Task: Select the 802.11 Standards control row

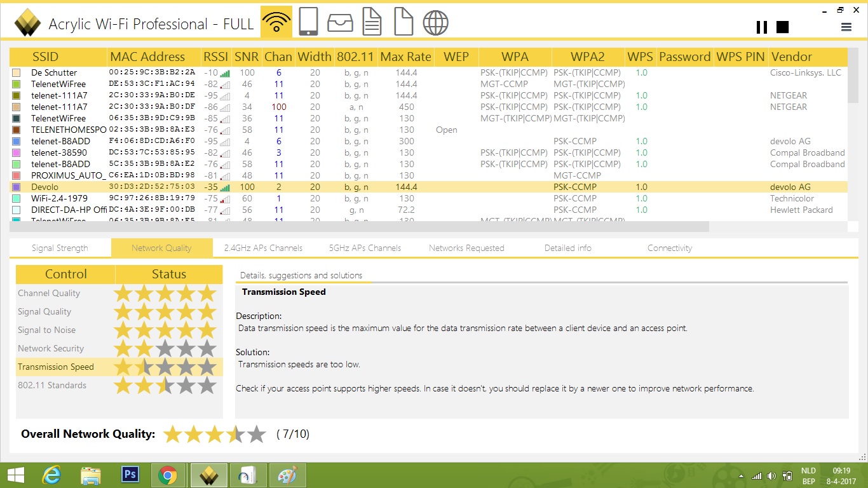Action: (52, 385)
